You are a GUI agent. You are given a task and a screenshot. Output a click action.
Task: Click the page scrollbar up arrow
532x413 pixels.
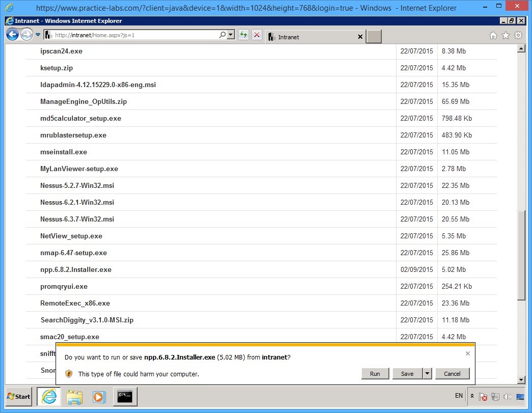click(521, 49)
